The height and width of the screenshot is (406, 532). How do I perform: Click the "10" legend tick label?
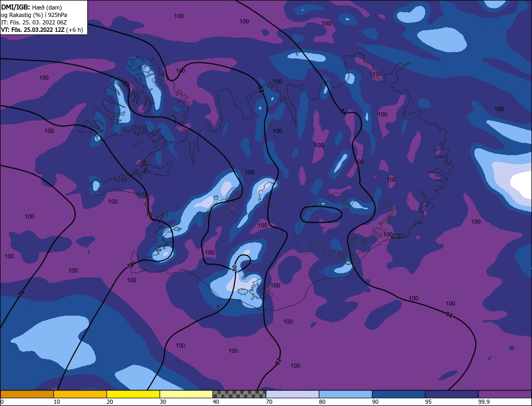click(56, 402)
